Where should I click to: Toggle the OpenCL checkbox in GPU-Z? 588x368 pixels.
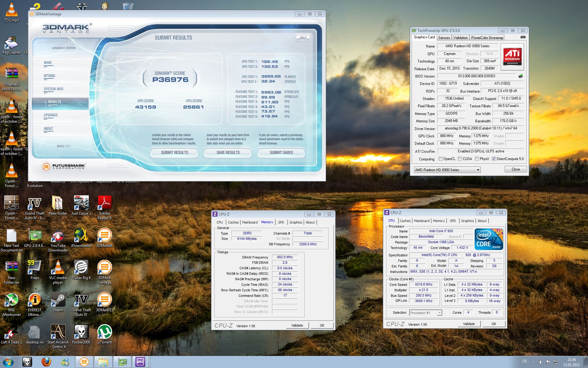click(x=440, y=159)
